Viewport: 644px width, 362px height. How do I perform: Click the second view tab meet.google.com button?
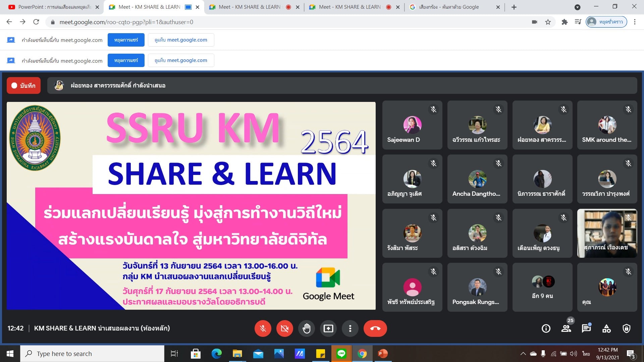pos(181,60)
